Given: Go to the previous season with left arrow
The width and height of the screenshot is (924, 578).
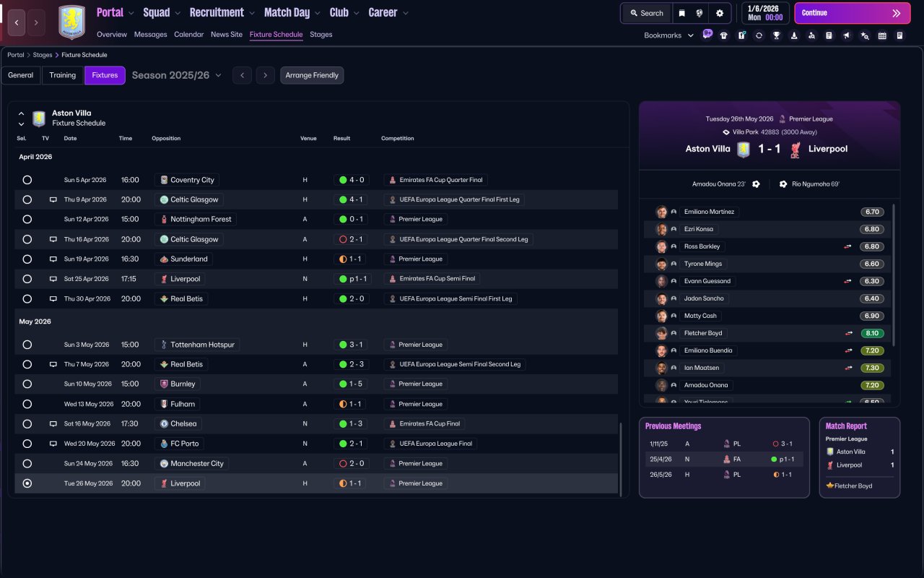Looking at the screenshot, I should 242,75.
